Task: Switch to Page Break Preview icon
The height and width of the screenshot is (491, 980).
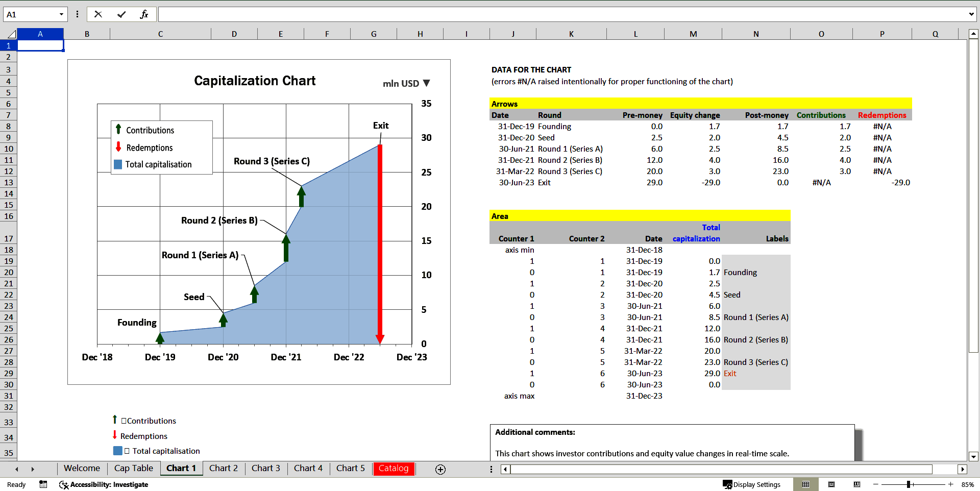Action: 857,484
